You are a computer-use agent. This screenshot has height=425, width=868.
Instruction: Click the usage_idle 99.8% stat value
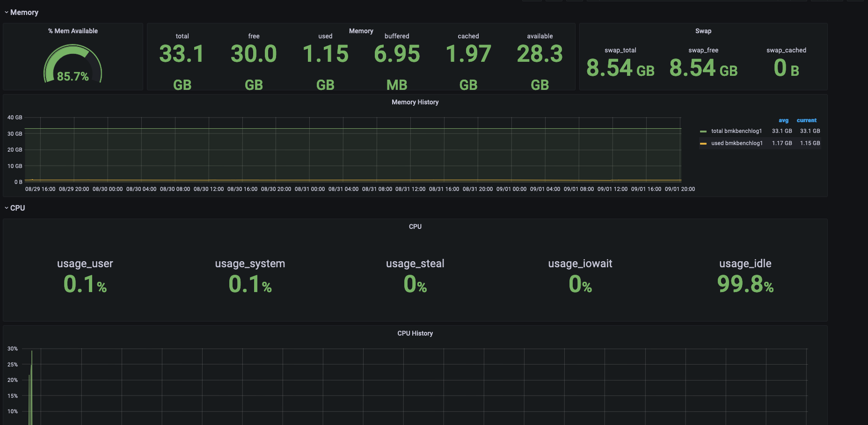click(745, 284)
